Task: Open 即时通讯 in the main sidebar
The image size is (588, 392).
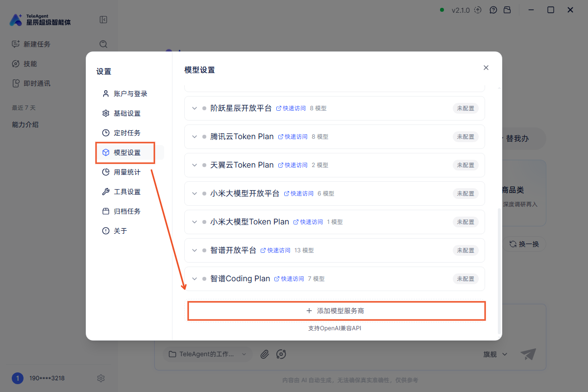Action: [x=31, y=83]
